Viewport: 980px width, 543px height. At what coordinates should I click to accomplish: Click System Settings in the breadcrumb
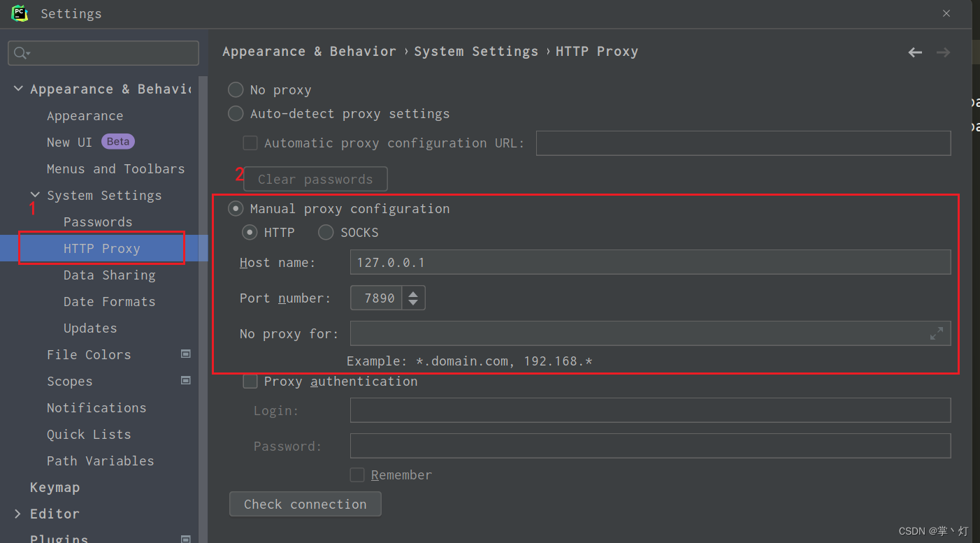[476, 51]
